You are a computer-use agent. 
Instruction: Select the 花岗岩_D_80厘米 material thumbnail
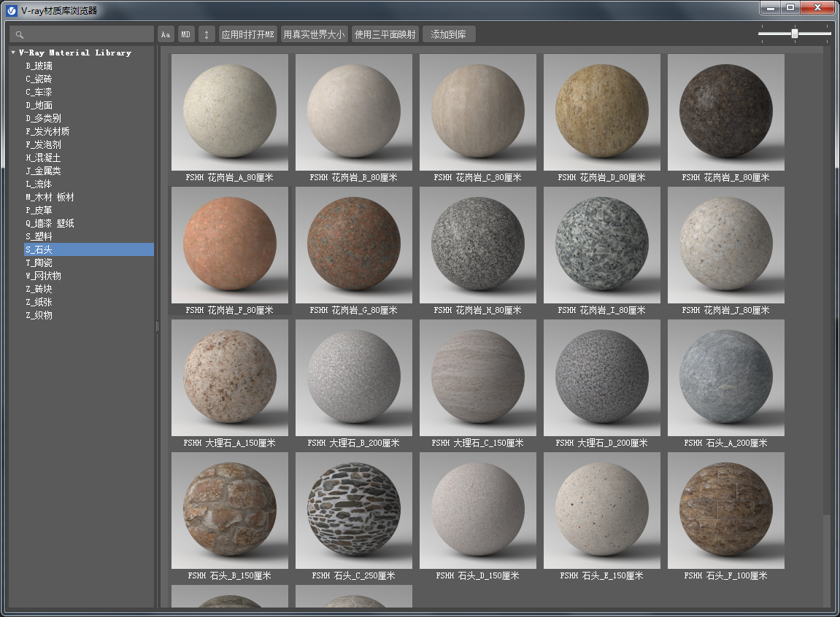pos(602,112)
